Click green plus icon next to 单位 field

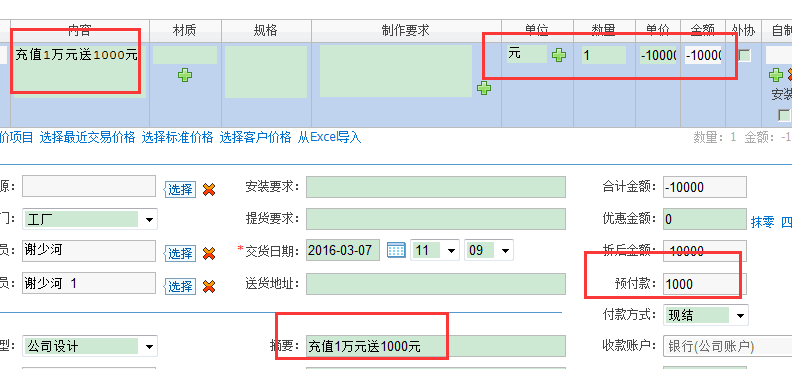559,55
